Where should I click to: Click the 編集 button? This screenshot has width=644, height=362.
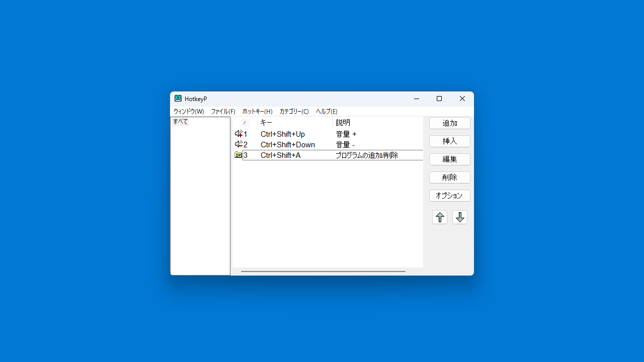[x=450, y=159]
